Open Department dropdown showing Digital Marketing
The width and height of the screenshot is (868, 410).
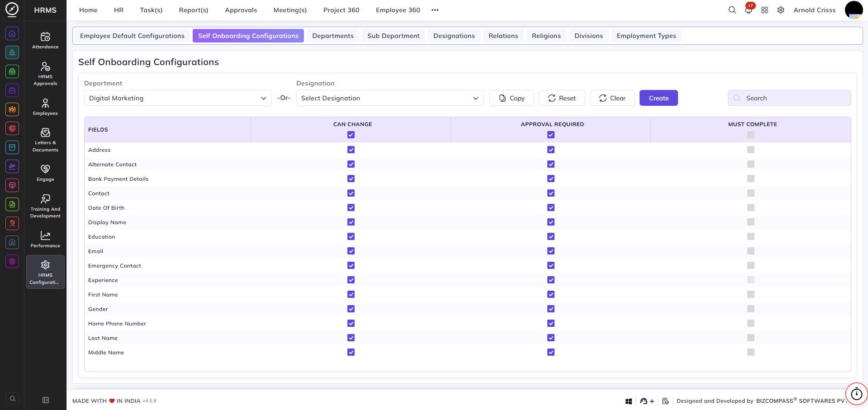pos(178,98)
